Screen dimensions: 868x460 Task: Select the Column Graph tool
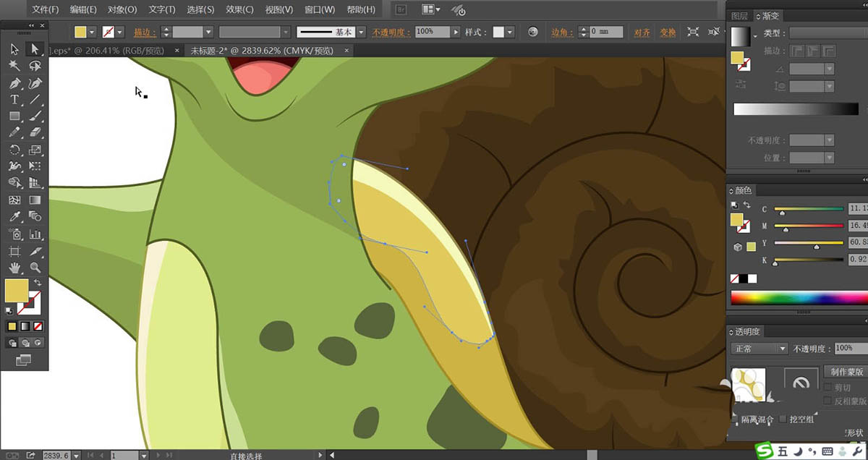coord(34,234)
